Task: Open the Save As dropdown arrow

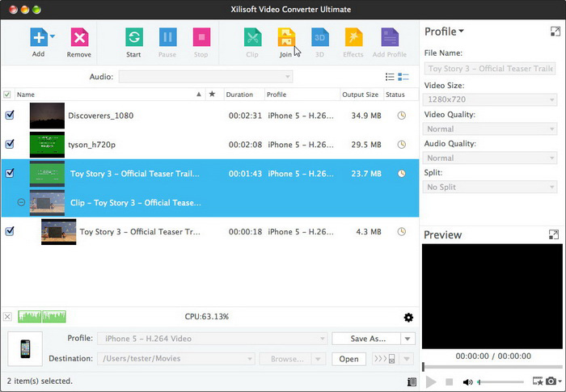Action: (408, 339)
